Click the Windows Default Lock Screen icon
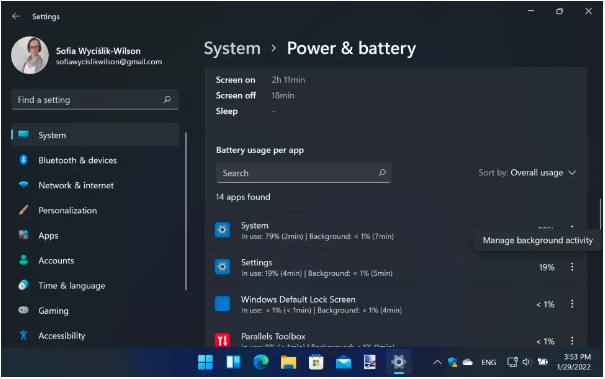Image resolution: width=605 pixels, height=379 pixels. coord(222,304)
